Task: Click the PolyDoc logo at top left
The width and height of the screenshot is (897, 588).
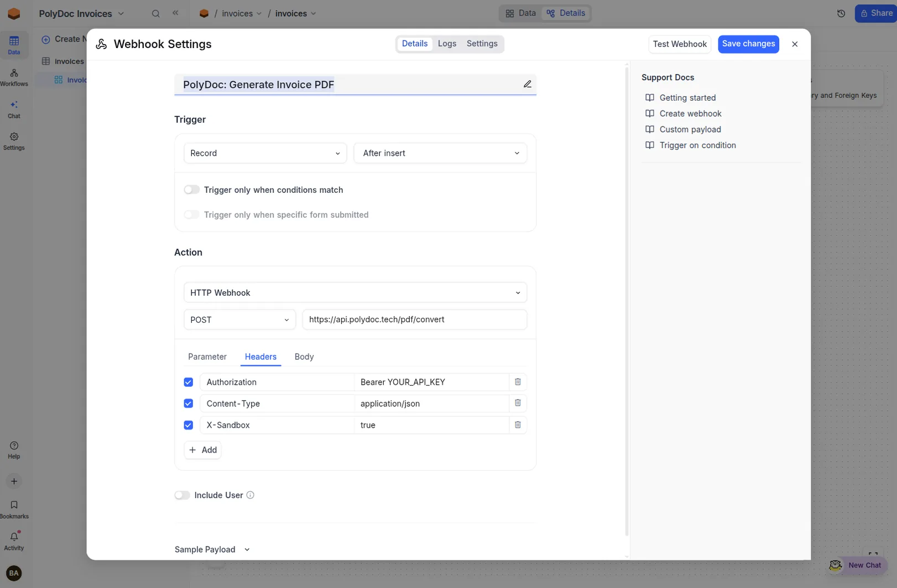Action: pos(14,13)
